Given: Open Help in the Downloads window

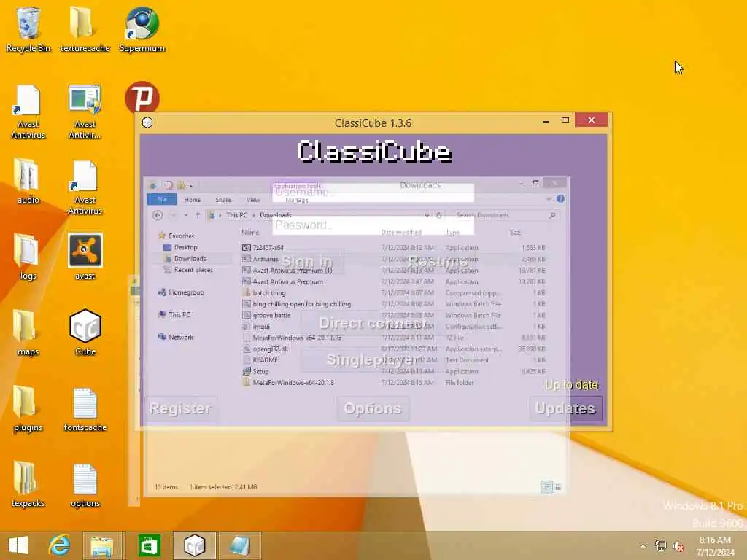Looking at the screenshot, I should 561,199.
